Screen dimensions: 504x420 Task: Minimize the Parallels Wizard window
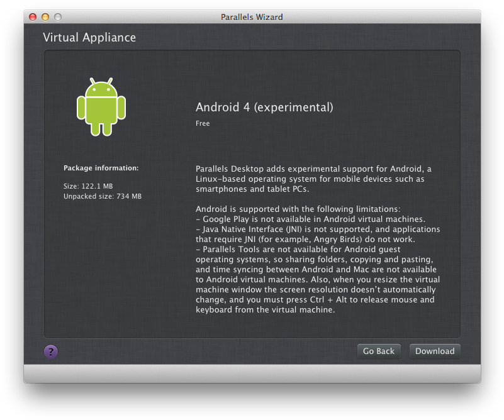[x=45, y=17]
